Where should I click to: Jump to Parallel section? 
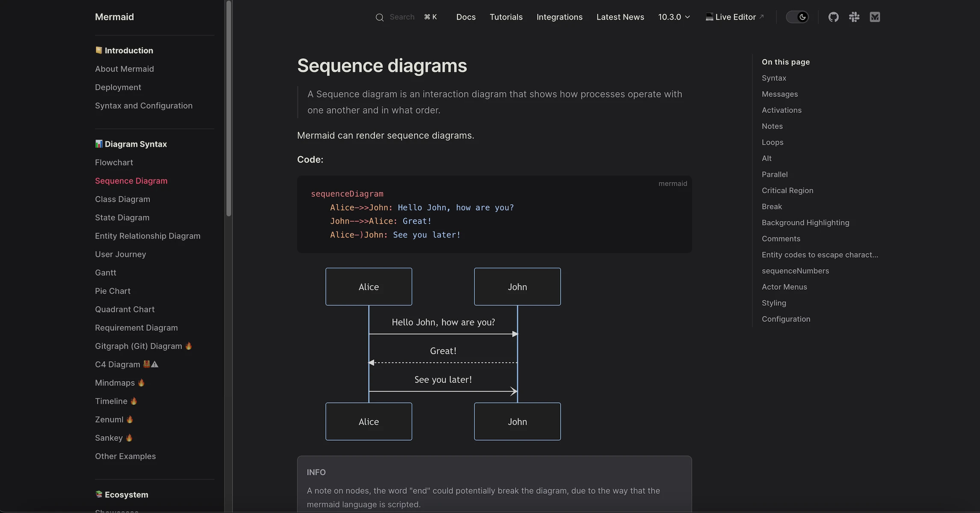[775, 174]
